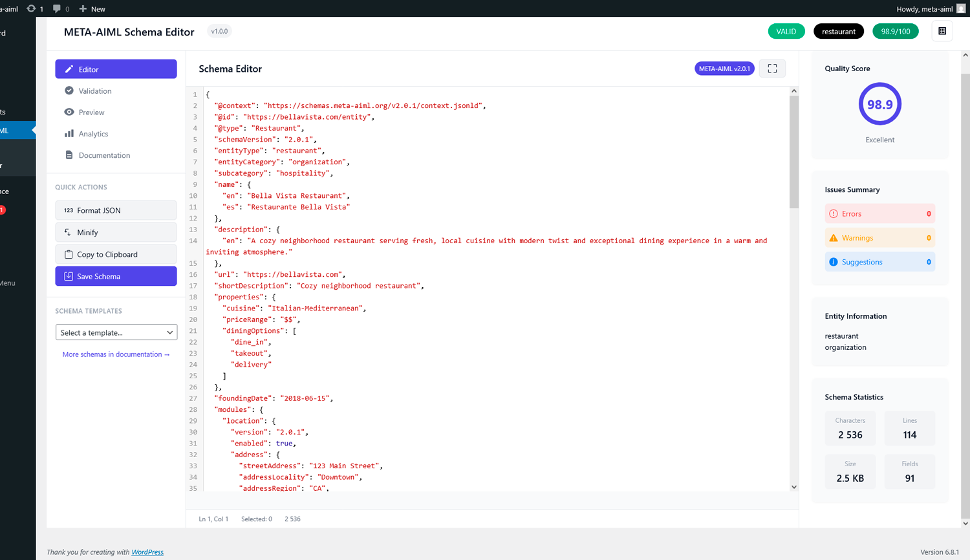970x560 pixels.
Task: Click the page scrollbar up arrow
Action: (x=965, y=55)
